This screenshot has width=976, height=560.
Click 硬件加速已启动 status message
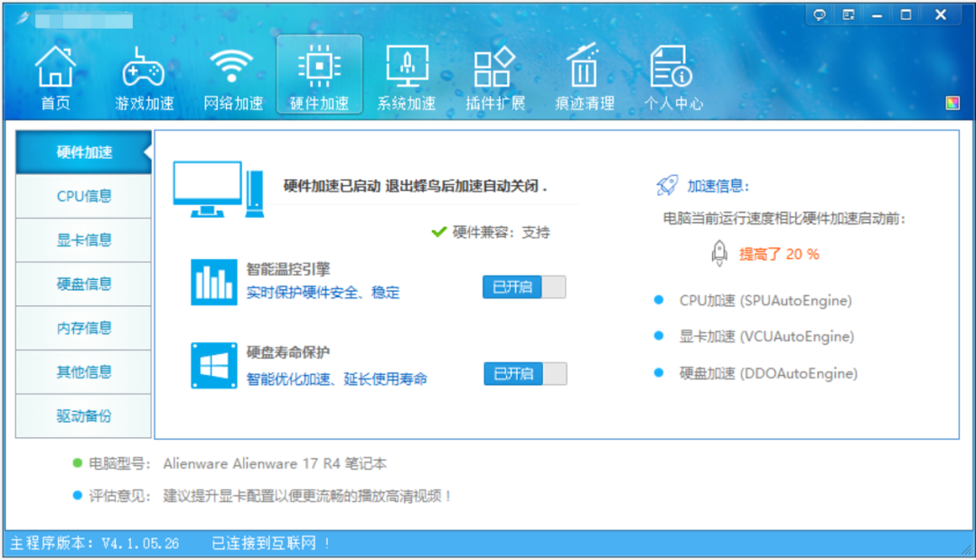click(415, 185)
